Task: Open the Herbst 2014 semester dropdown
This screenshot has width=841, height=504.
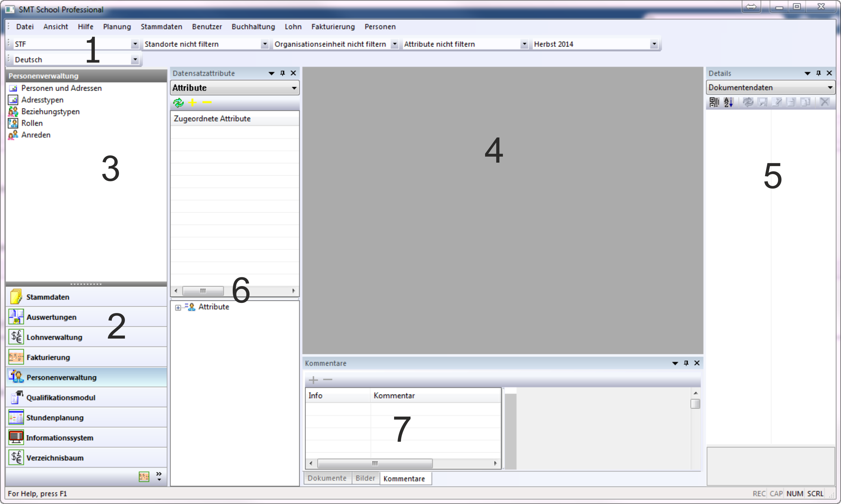Action: point(654,44)
